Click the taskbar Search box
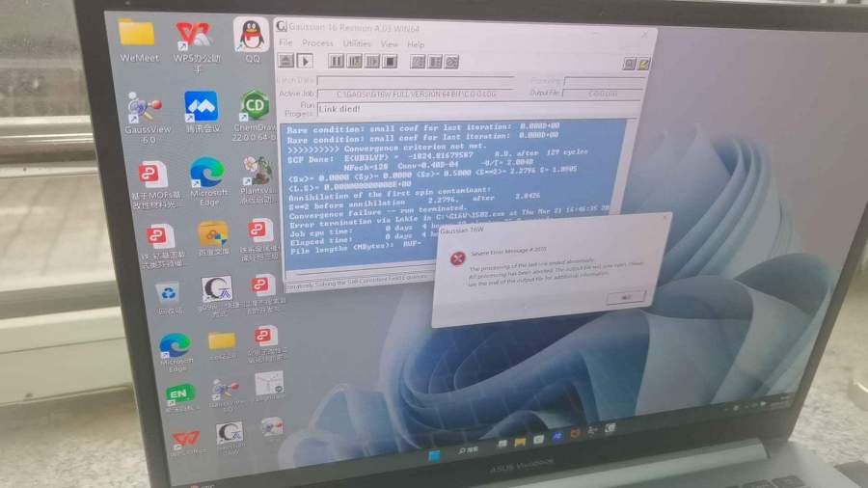This screenshot has width=868, height=488. pyautogui.click(x=469, y=450)
